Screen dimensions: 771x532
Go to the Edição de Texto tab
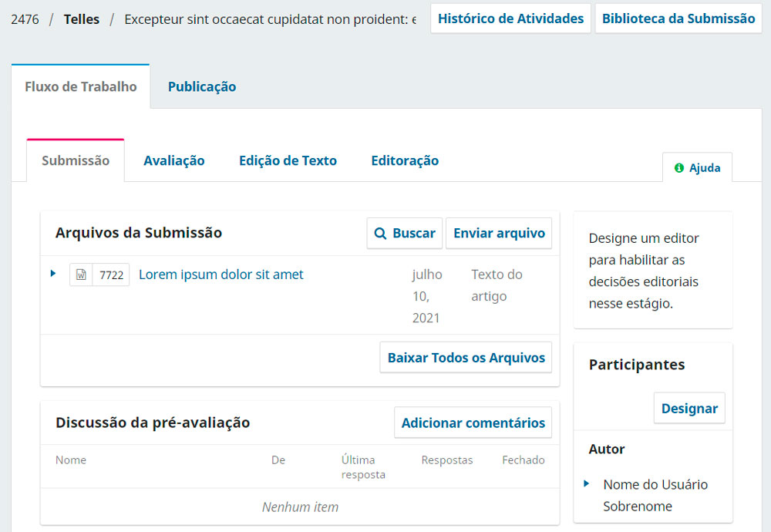[288, 161]
